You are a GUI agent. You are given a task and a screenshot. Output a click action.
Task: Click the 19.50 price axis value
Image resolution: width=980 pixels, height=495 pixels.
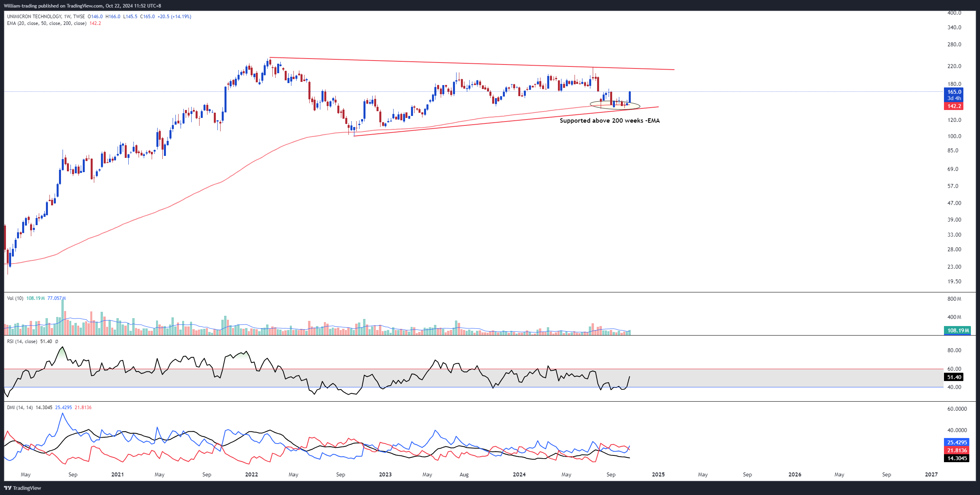pyautogui.click(x=954, y=281)
